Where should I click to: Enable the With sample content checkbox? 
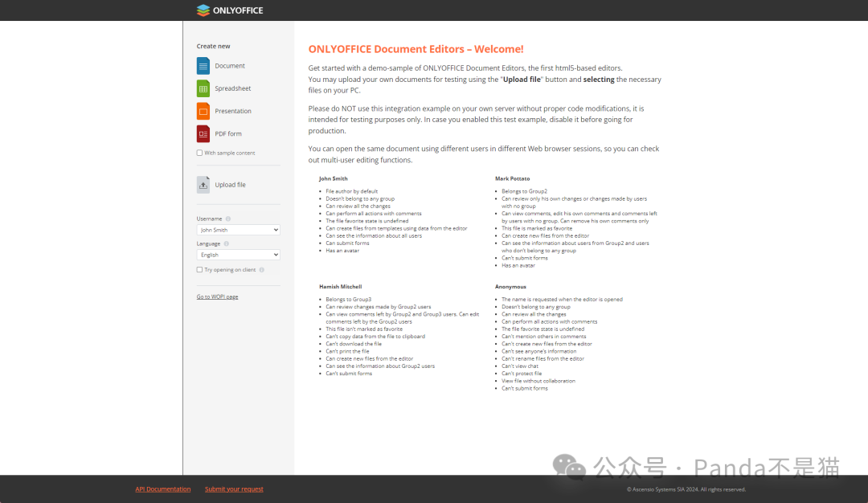tap(199, 153)
